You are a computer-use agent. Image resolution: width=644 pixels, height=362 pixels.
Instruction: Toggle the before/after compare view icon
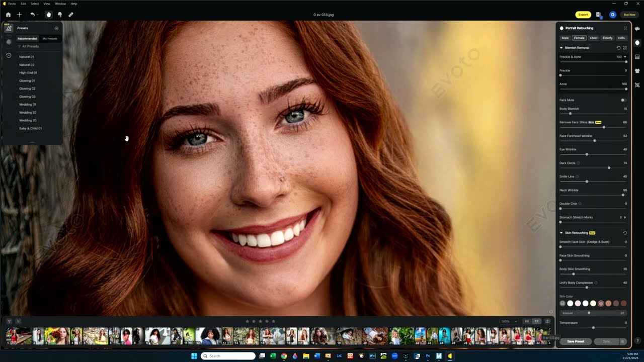pos(547,321)
